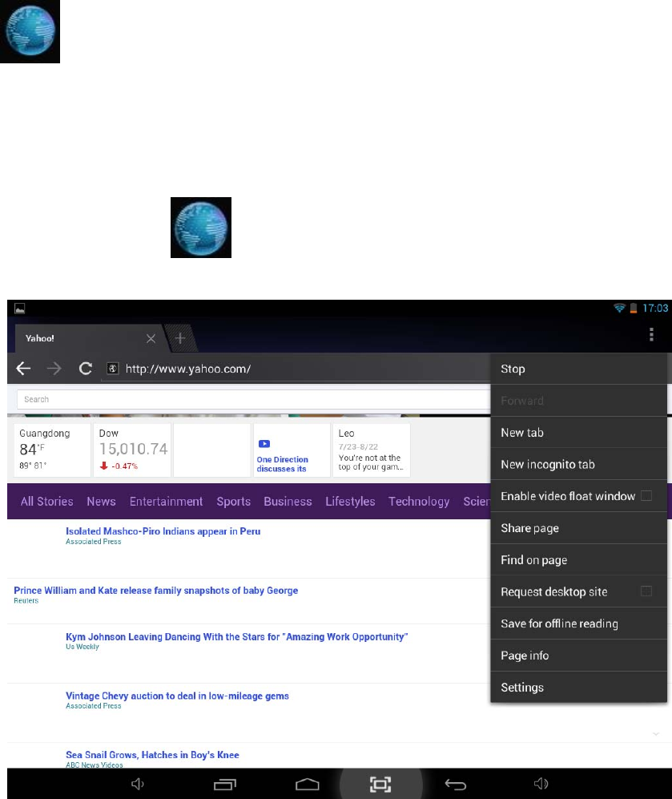Select Business category
The width and height of the screenshot is (672, 799).
point(288,502)
